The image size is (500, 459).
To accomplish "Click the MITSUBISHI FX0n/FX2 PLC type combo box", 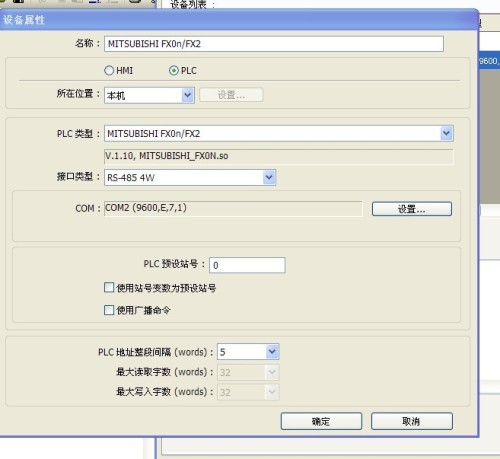I will (x=279, y=133).
